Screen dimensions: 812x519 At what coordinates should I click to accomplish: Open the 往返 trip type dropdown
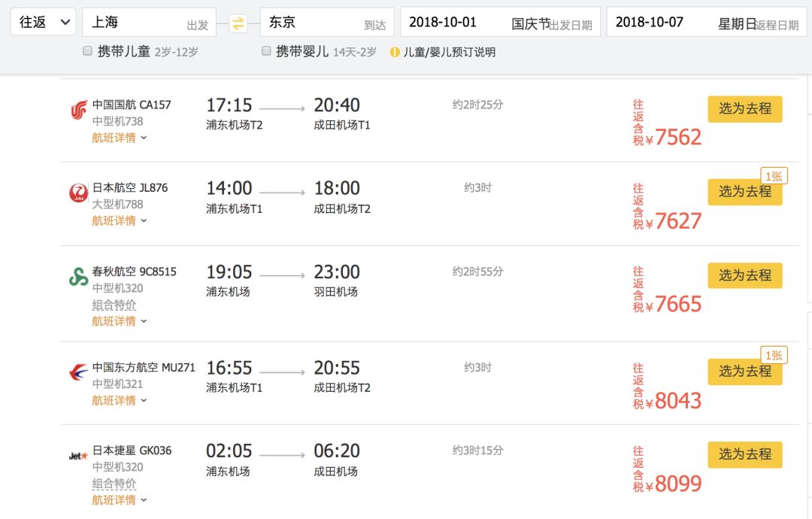click(43, 22)
